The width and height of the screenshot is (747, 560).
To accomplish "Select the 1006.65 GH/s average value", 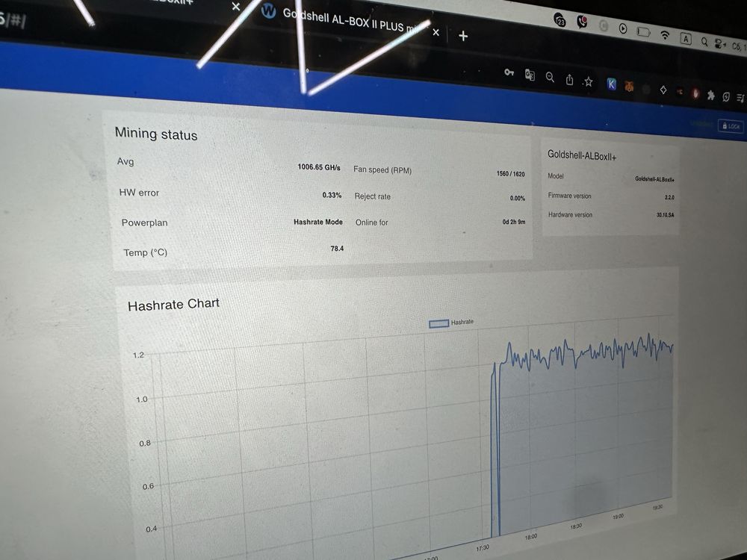I will (x=319, y=167).
